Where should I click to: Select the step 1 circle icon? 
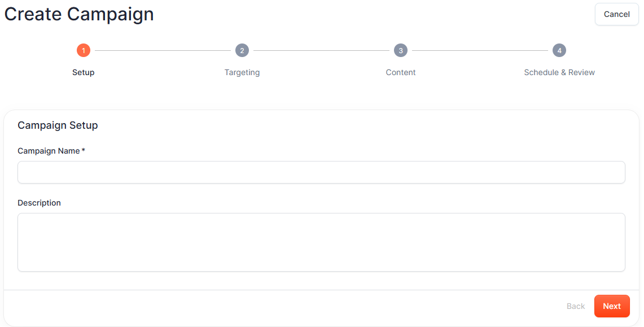(84, 51)
